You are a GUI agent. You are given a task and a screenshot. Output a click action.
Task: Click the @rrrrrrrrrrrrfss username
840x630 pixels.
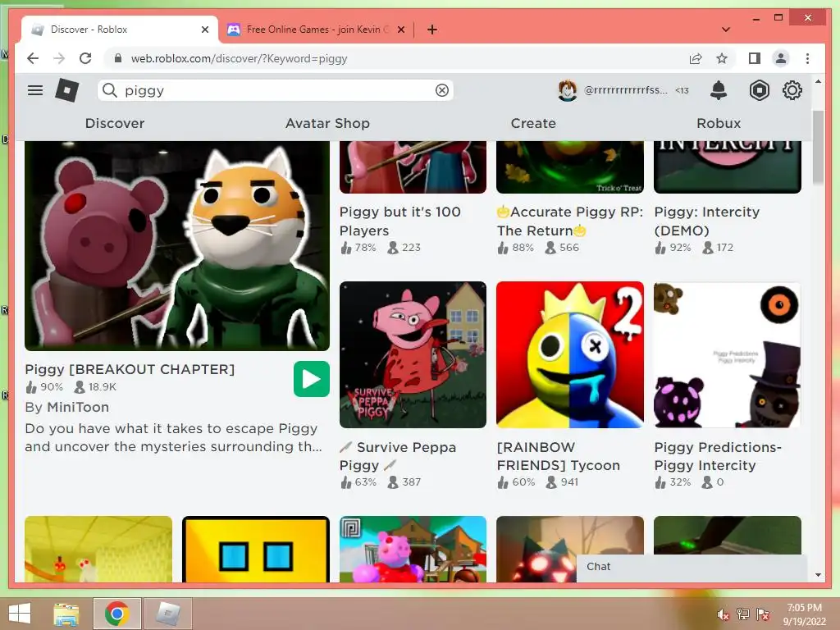pyautogui.click(x=626, y=90)
